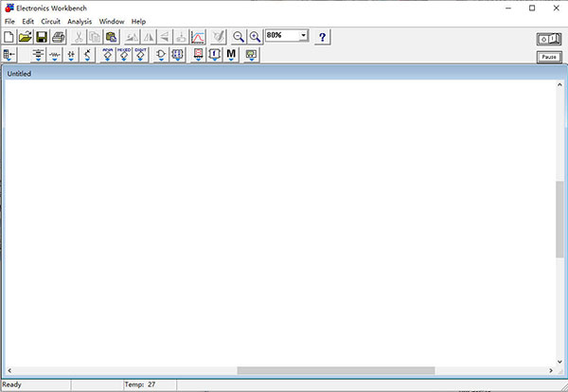This screenshot has height=392, width=568.
Task: Click the vertical scrollbar thumb
Action: tap(559, 220)
